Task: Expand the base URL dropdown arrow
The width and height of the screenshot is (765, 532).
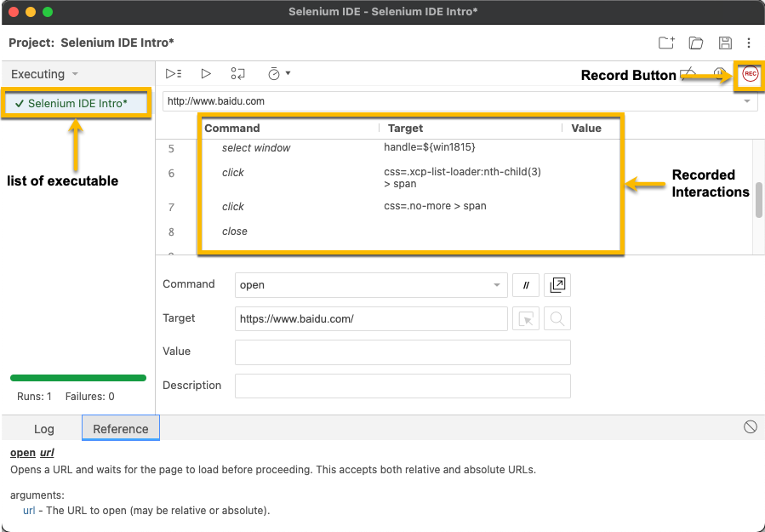Action: (747, 101)
